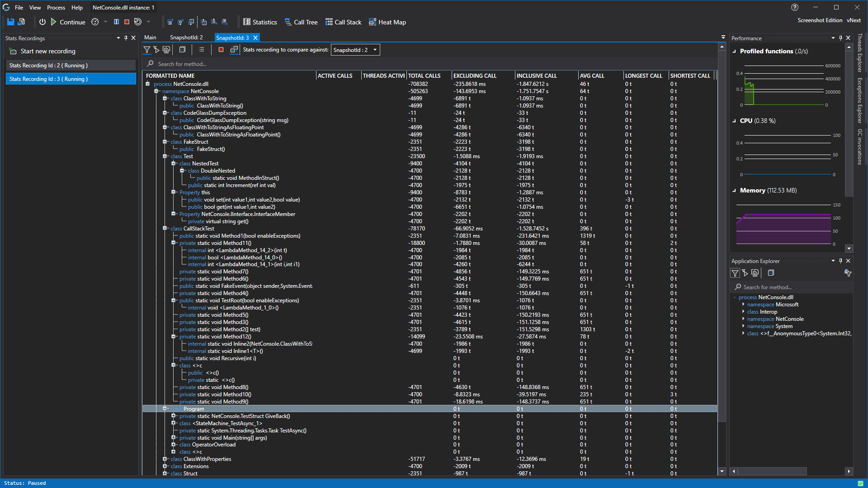The width and height of the screenshot is (868, 488).
Task: Open the Application Explorer panel options dropdown
Action: coord(833,261)
